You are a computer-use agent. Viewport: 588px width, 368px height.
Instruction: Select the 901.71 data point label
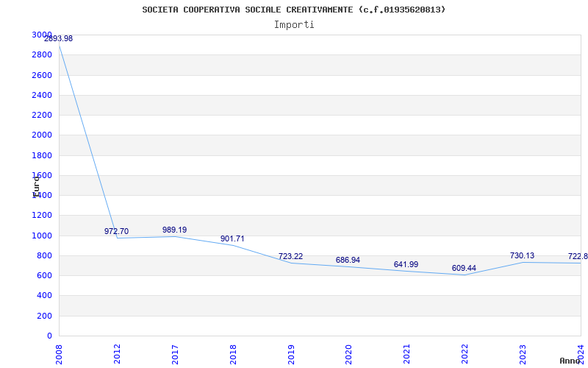232,238
